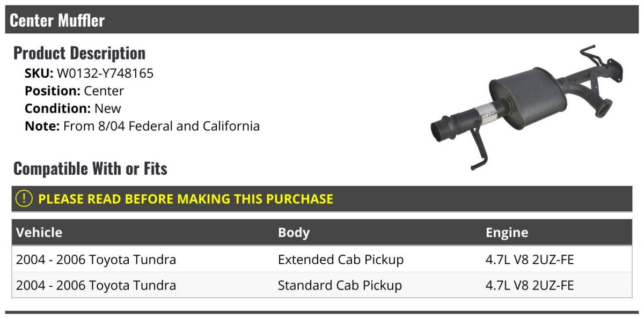Select the Standard Cab Pickup table row
Screen dimensions: 644x319
point(322,285)
